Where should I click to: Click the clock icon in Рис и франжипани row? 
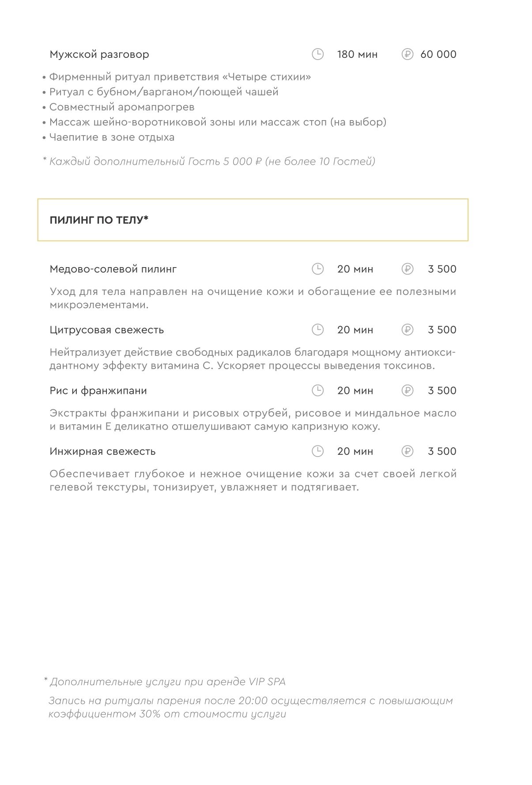coord(317,390)
